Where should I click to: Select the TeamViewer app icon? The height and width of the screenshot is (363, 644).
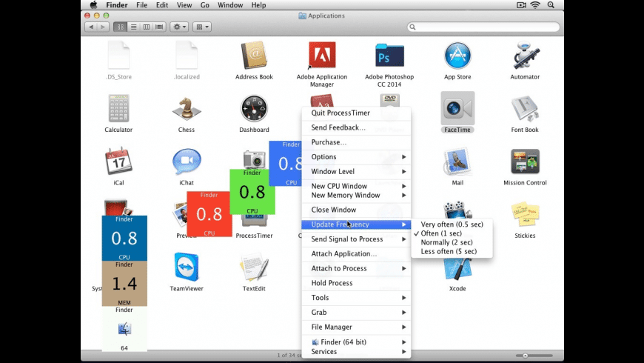click(x=187, y=267)
